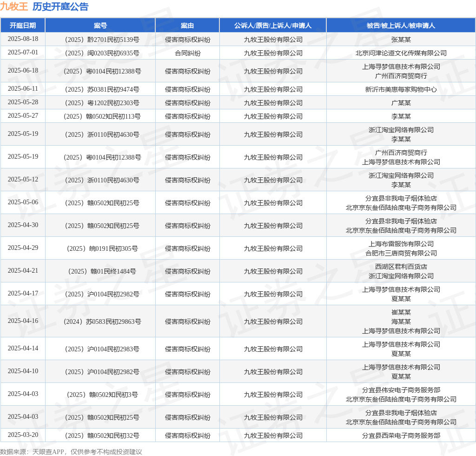This screenshot has width=476, height=456.
Task: Click the 历史开庭公告 heading
Action: point(60,7)
